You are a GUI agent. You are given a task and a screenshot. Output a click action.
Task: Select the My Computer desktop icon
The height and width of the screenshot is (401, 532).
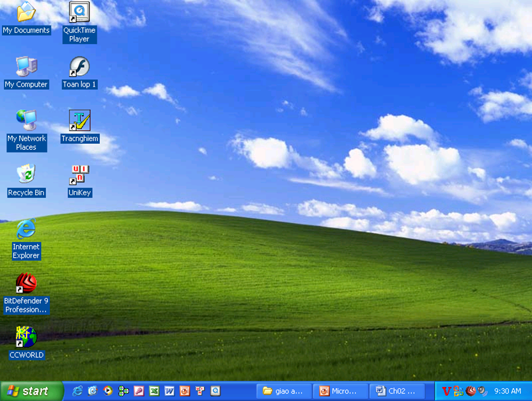point(27,73)
